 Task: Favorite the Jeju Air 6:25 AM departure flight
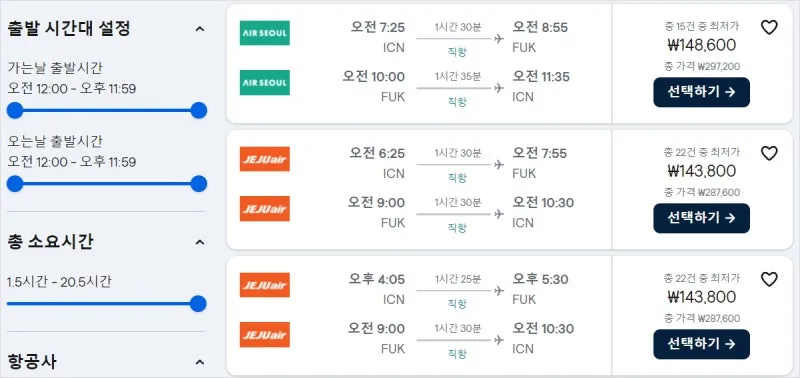769,153
